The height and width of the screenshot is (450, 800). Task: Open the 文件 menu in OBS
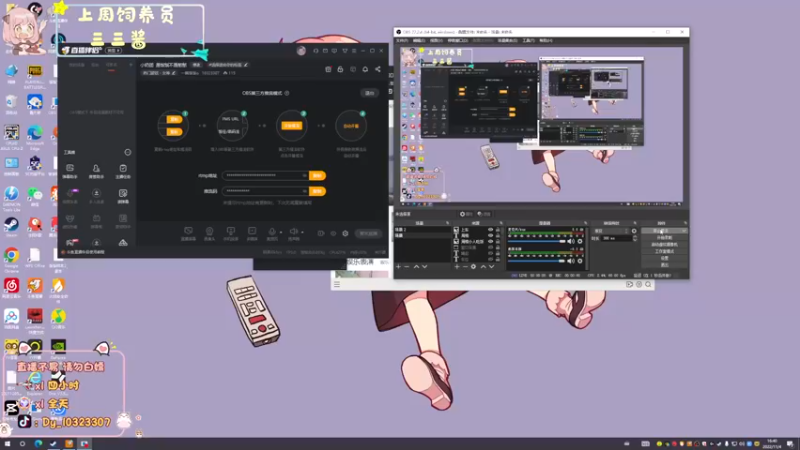(402, 40)
